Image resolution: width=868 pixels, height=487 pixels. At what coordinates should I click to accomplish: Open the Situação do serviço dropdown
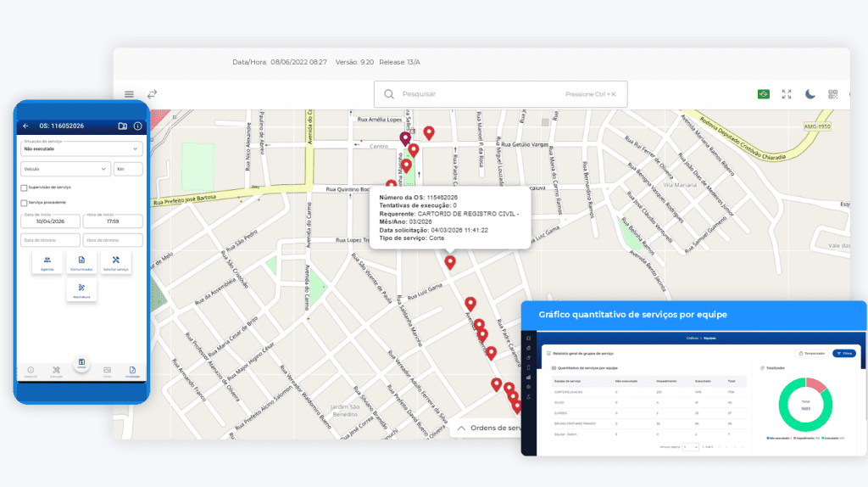pos(81,148)
